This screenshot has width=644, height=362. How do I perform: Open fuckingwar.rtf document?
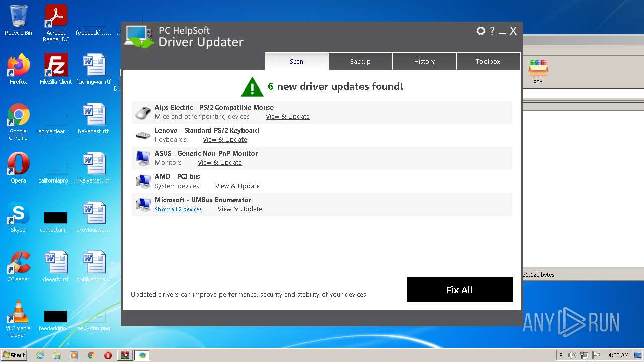point(94,69)
